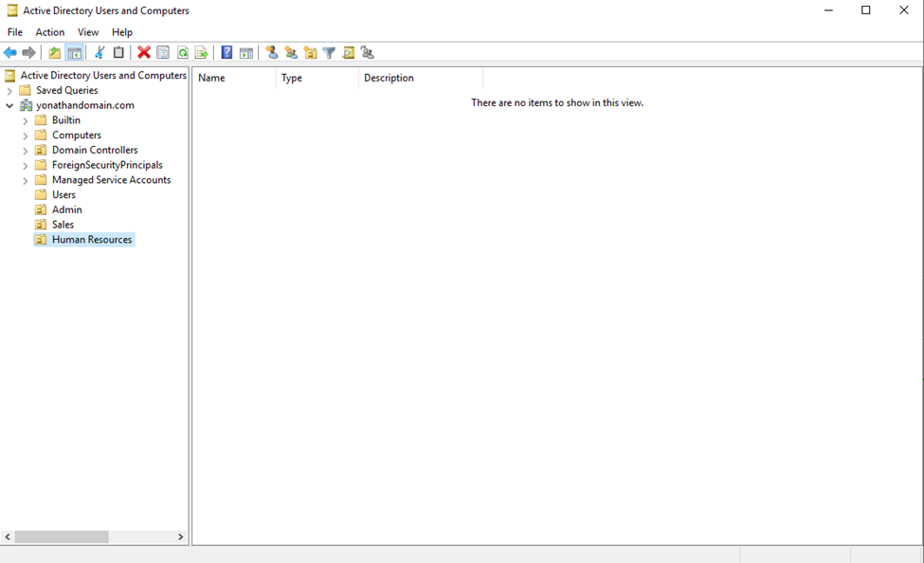Screen dimensions: 924x563
Task: Create a new group with toolbar icon
Action: [291, 52]
